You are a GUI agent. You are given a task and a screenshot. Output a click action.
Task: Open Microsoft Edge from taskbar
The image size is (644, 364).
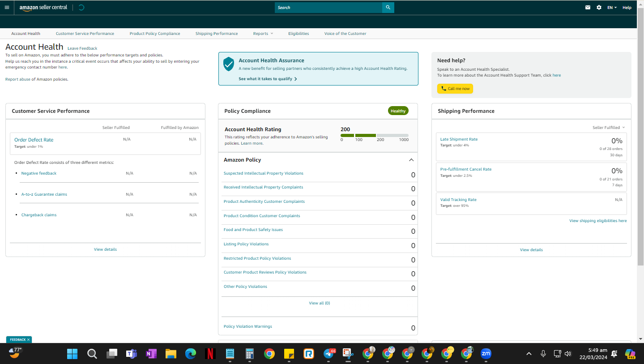(191, 354)
